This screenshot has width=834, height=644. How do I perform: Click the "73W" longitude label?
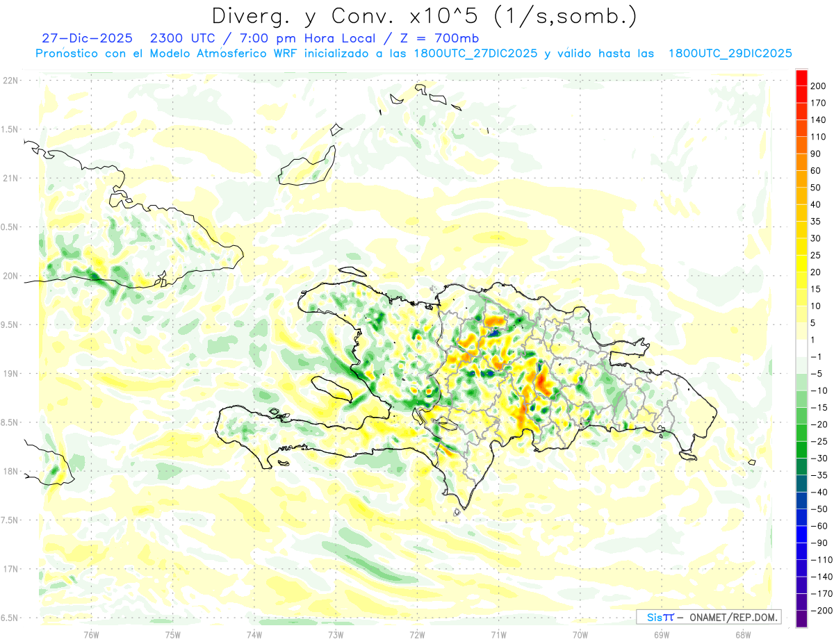pos(336,634)
